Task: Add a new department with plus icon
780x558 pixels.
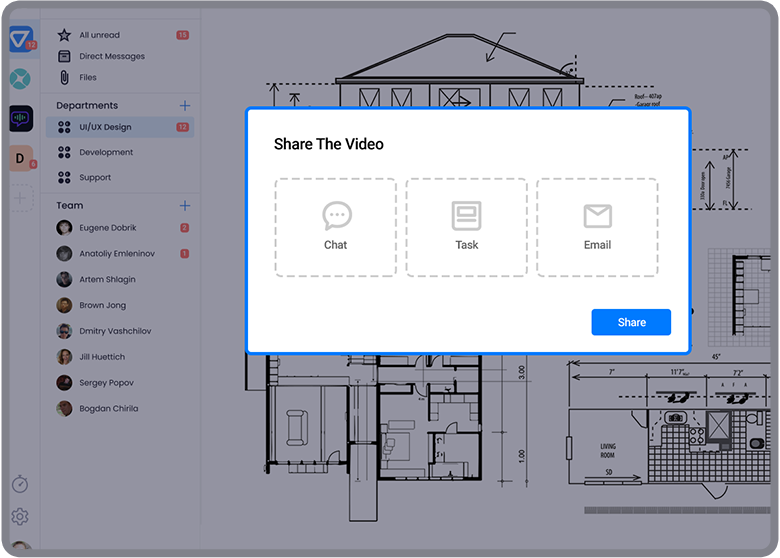Action: (184, 105)
